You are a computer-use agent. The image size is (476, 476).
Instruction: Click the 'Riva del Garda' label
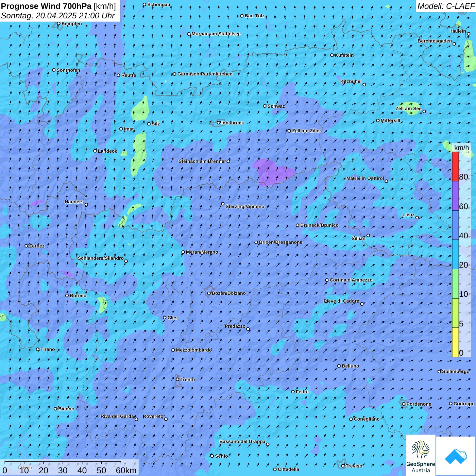[117, 416]
